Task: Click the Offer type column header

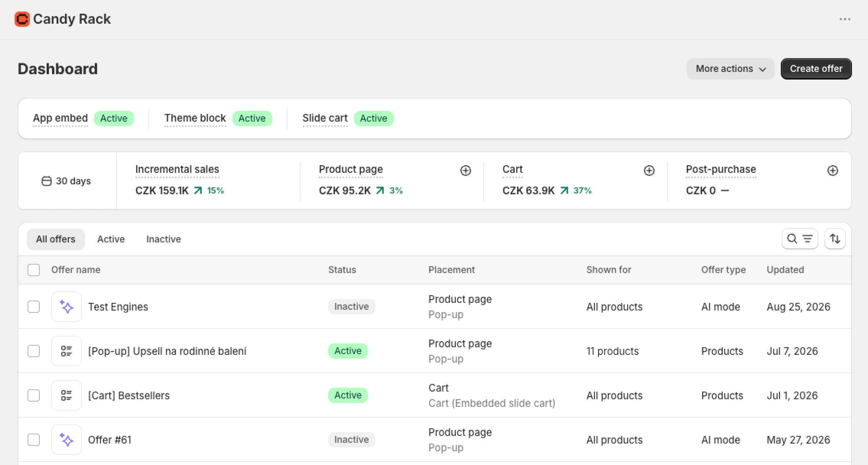Action: [x=723, y=270]
